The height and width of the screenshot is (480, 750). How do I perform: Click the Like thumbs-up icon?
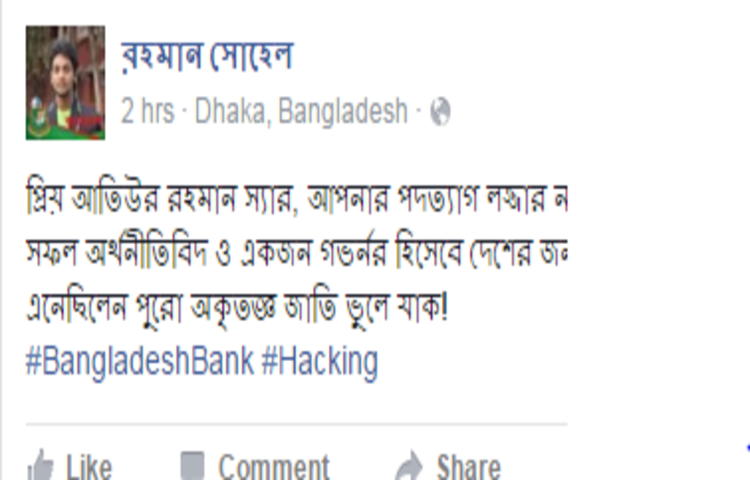tap(41, 466)
